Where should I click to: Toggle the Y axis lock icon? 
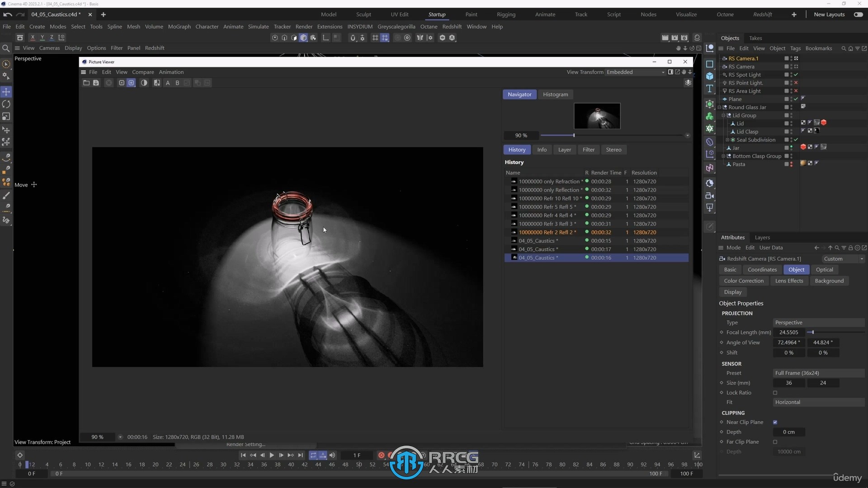42,38
